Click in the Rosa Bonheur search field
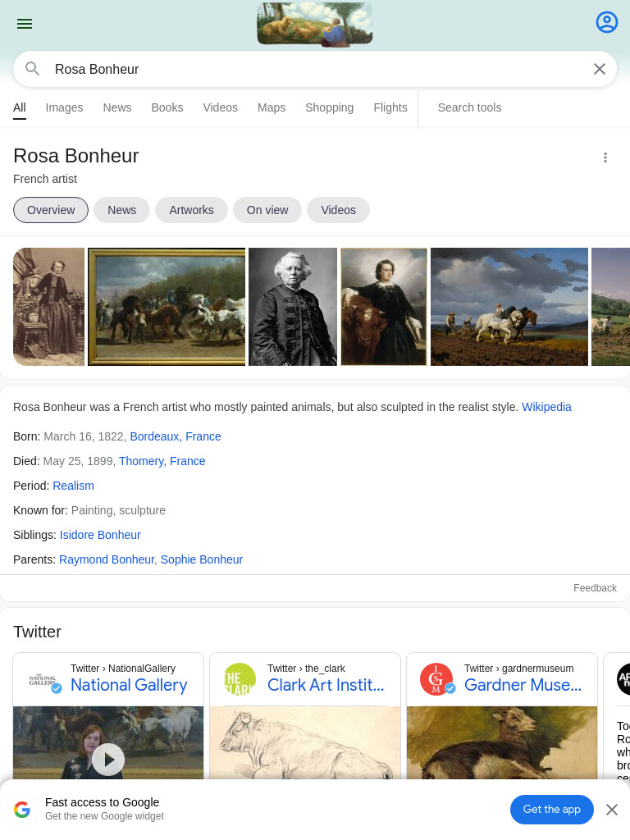 pos(315,69)
